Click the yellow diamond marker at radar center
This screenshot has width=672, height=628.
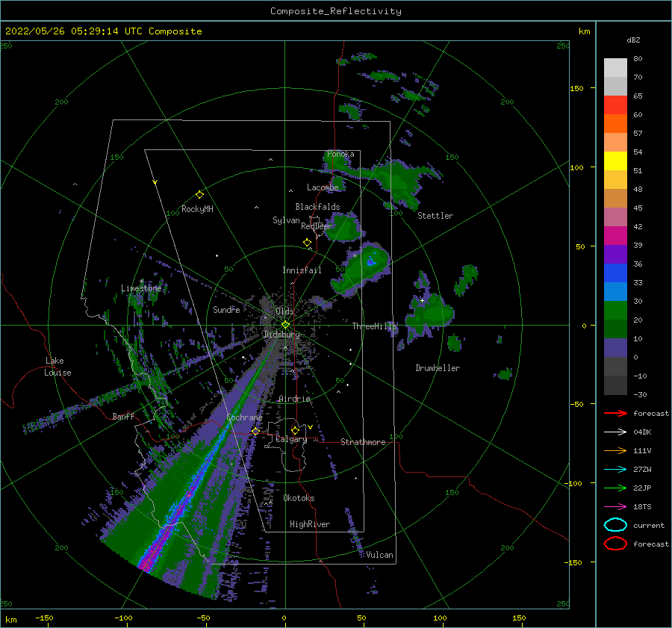pyautogui.click(x=285, y=325)
